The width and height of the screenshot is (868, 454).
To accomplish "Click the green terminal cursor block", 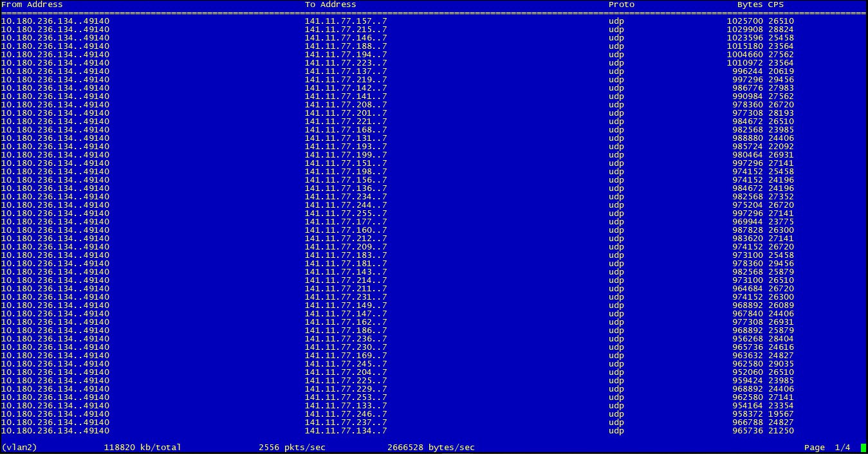I will [x=863, y=447].
